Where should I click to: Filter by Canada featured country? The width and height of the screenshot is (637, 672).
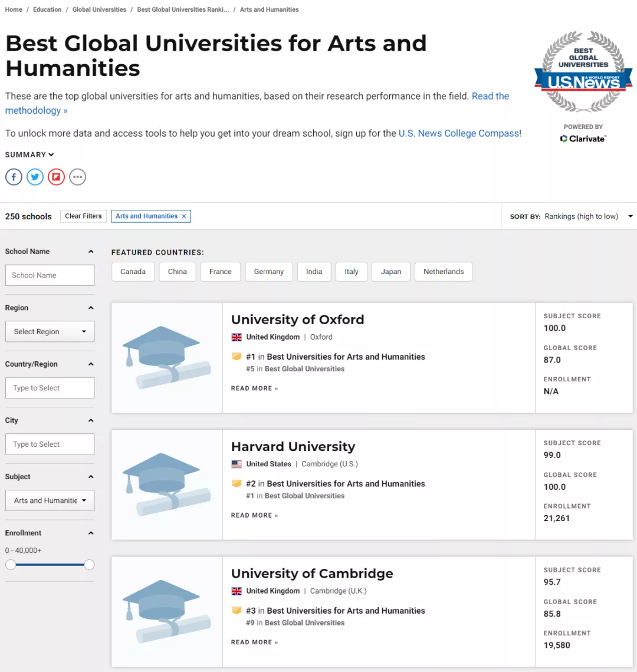click(x=133, y=272)
